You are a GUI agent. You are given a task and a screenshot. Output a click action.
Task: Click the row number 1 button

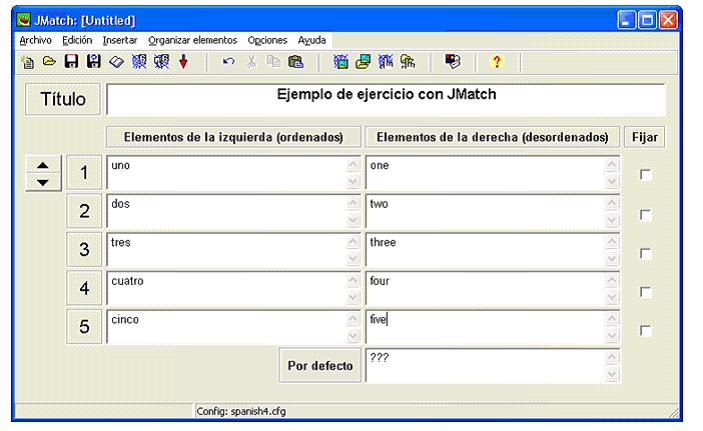tap(84, 172)
